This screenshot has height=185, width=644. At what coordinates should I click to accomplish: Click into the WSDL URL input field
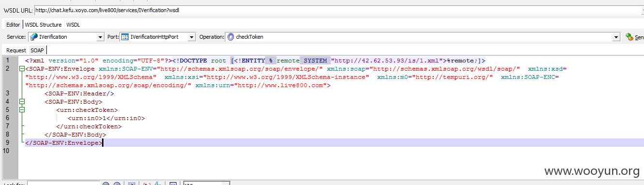coord(338,10)
